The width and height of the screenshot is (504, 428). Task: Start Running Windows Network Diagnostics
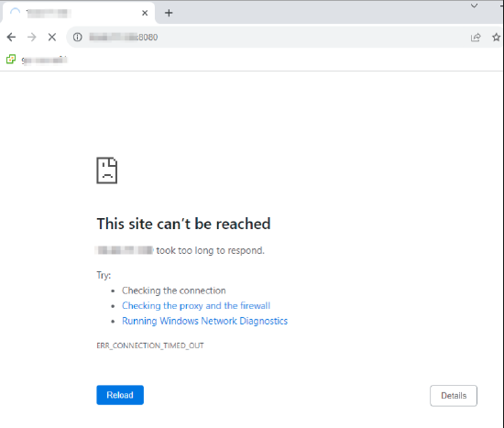click(204, 321)
